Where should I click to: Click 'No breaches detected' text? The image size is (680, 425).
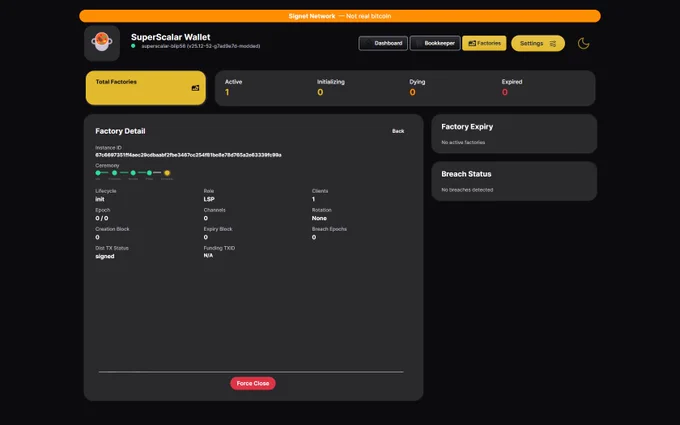467,190
